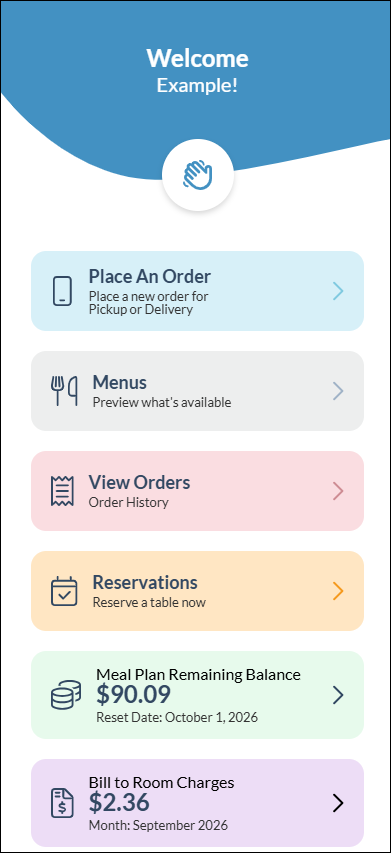Select the Menus heading text
Screen dimensions: 391x853
pos(120,382)
